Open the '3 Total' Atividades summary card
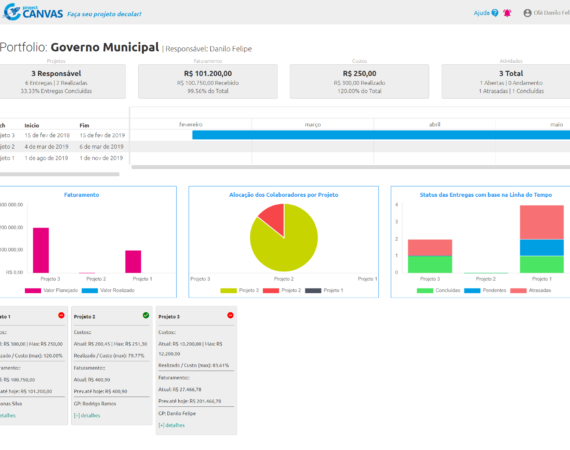 (x=506, y=81)
